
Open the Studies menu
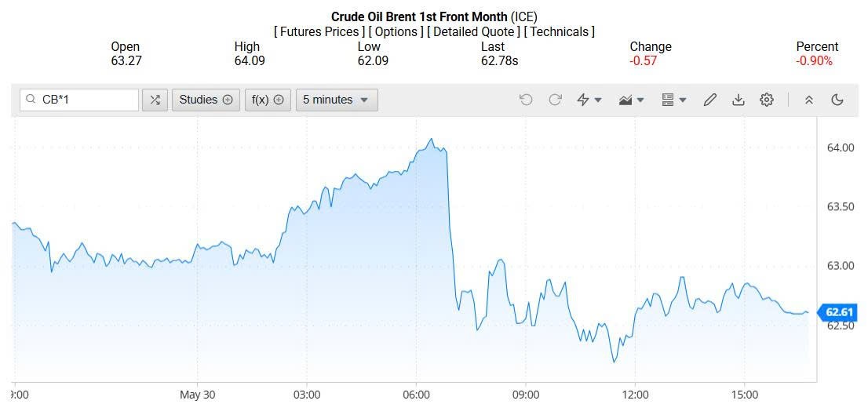tap(206, 100)
